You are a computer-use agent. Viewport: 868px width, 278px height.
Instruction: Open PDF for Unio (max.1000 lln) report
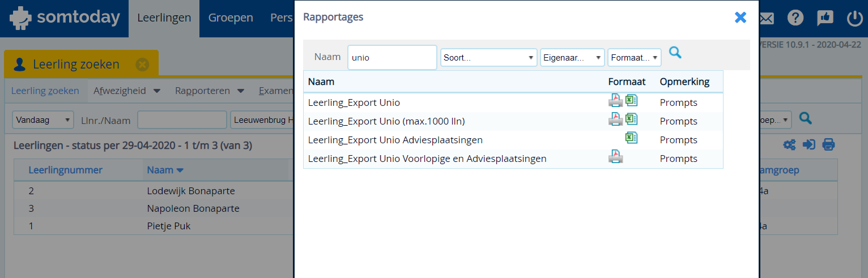(x=615, y=120)
